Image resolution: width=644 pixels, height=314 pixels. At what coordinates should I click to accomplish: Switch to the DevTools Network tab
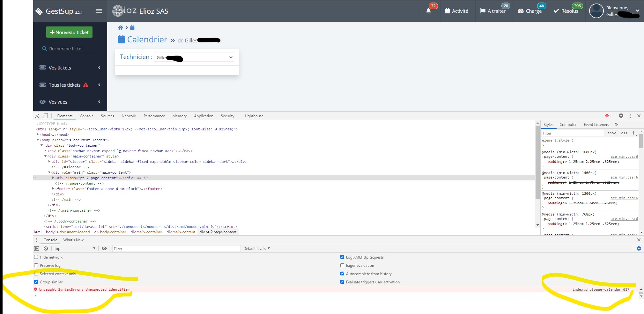(x=129, y=116)
